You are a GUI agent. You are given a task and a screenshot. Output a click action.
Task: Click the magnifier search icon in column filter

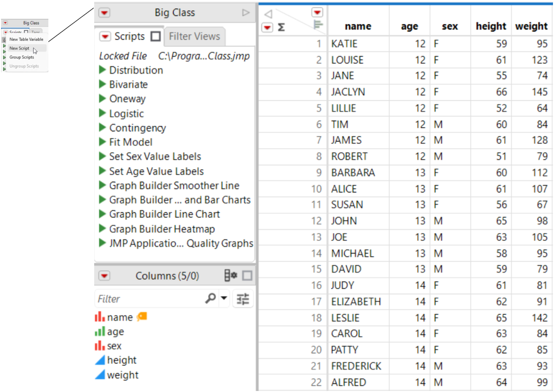(x=210, y=299)
